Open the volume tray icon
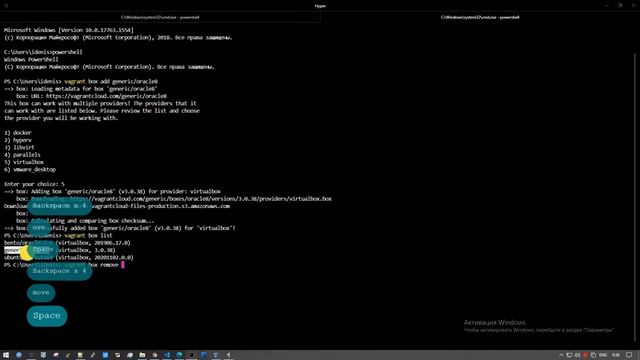 [x=577, y=355]
